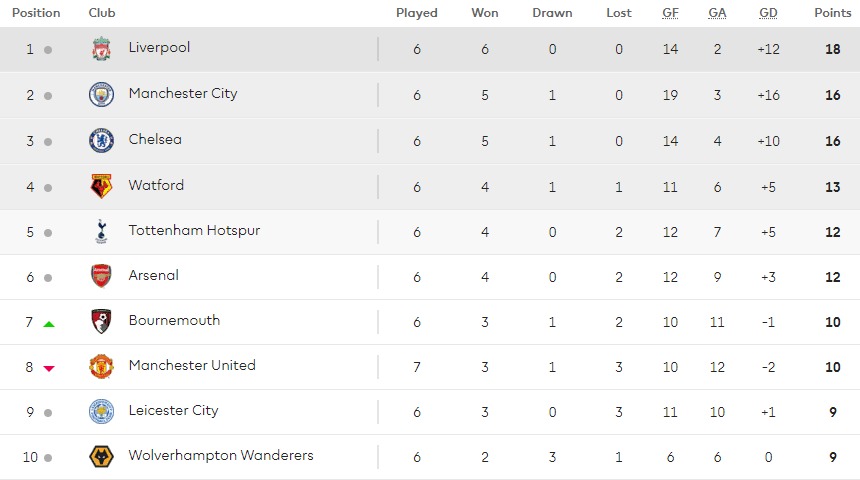Click the Liverpool club crest
The height and width of the screenshot is (480, 860).
tap(101, 49)
